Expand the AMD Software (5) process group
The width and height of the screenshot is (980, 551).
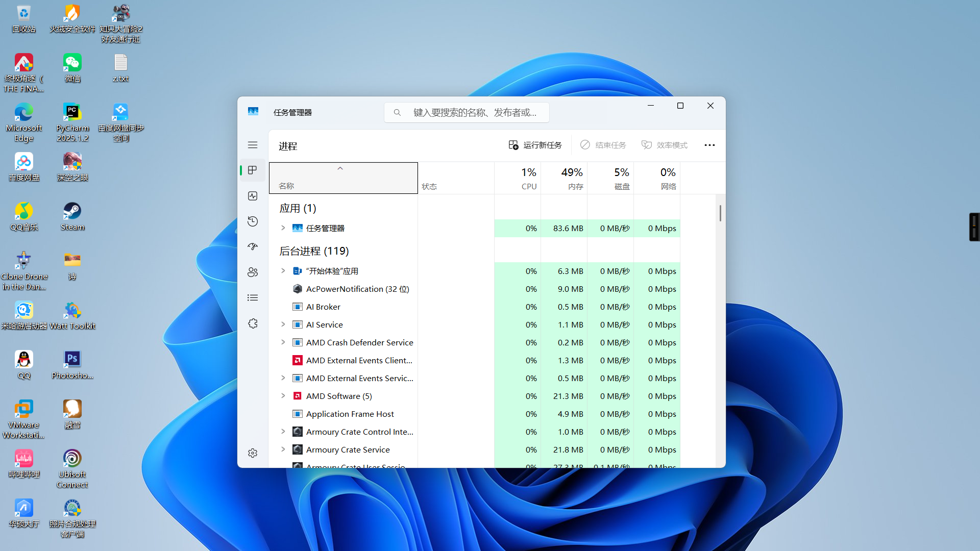(283, 396)
